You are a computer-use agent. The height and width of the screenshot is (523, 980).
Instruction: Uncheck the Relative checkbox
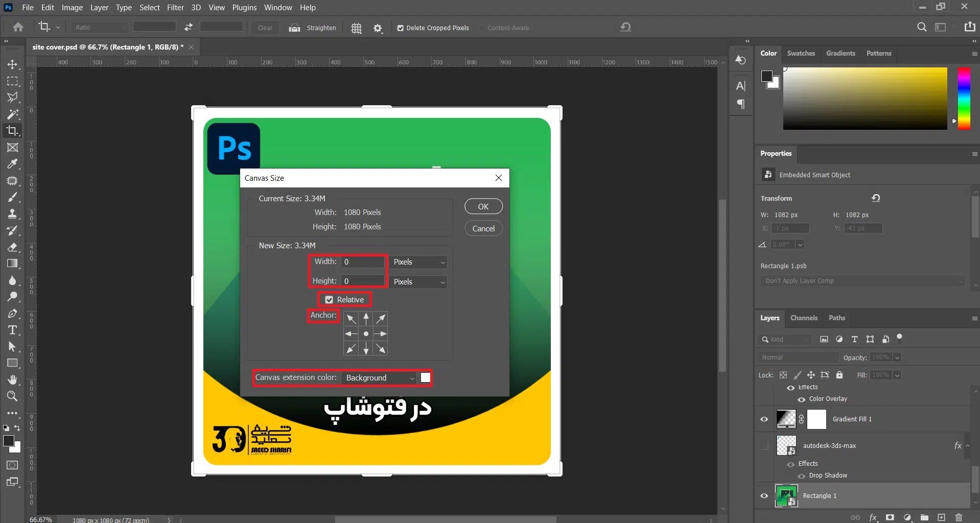(x=330, y=300)
